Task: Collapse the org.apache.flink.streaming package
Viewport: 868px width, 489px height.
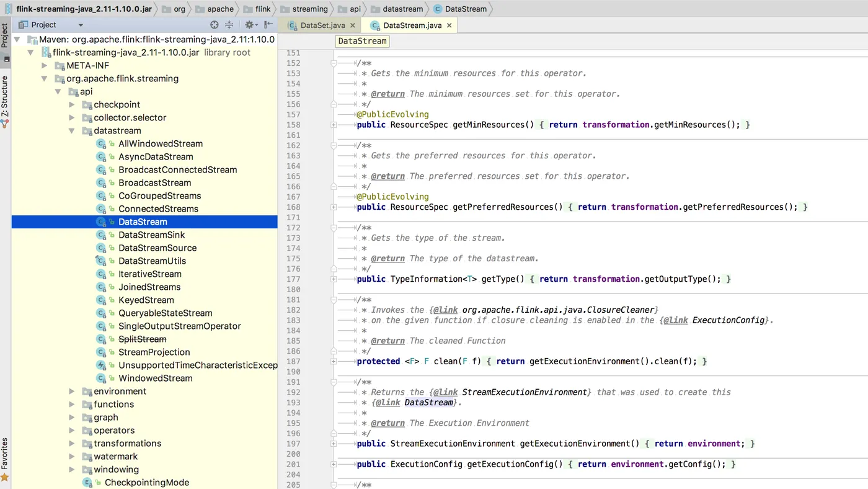Action: tap(45, 78)
